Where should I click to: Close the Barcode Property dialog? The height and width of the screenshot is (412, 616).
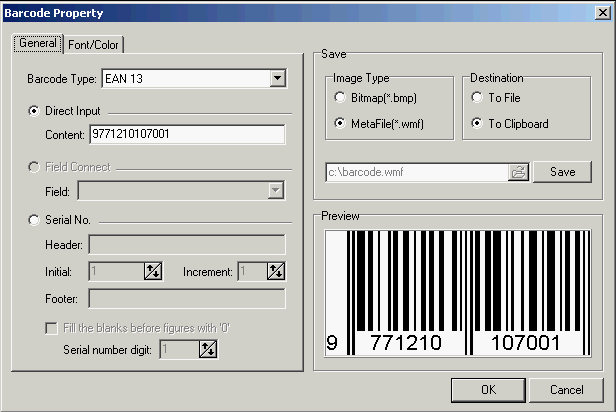pos(603,13)
